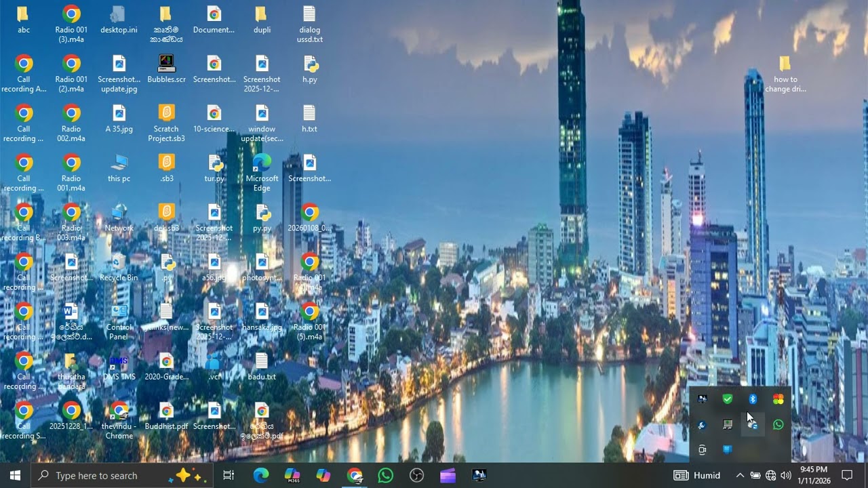The width and height of the screenshot is (868, 488).
Task: Launch Microsoft Edge from the taskbar
Action: (x=260, y=475)
